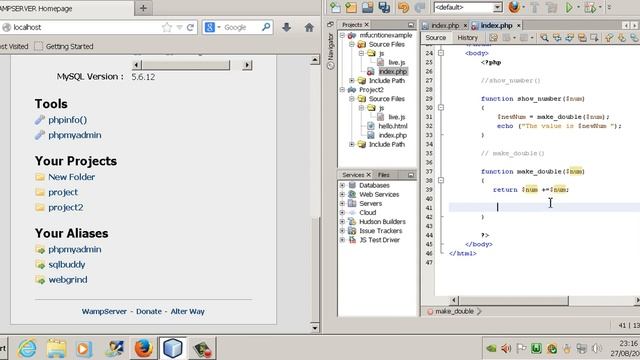Click the Firefox Home icon
Screen dimensions: 640x360
309,27
